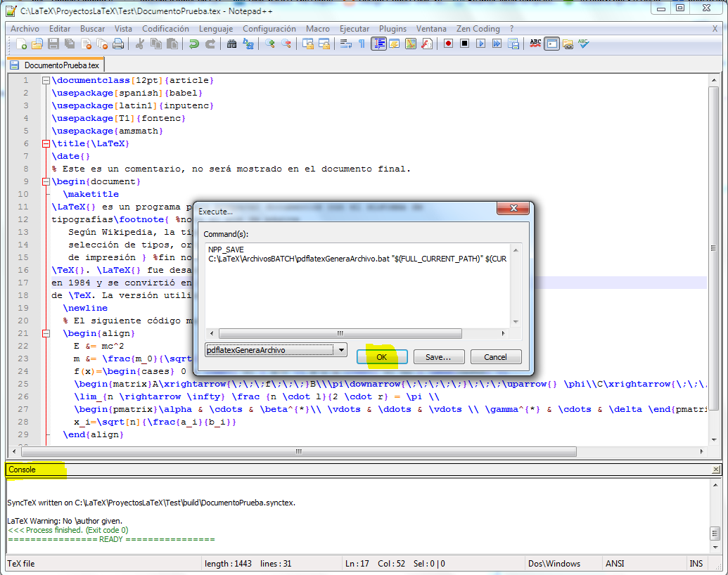Undo the last edit with the green arrow

tap(194, 44)
